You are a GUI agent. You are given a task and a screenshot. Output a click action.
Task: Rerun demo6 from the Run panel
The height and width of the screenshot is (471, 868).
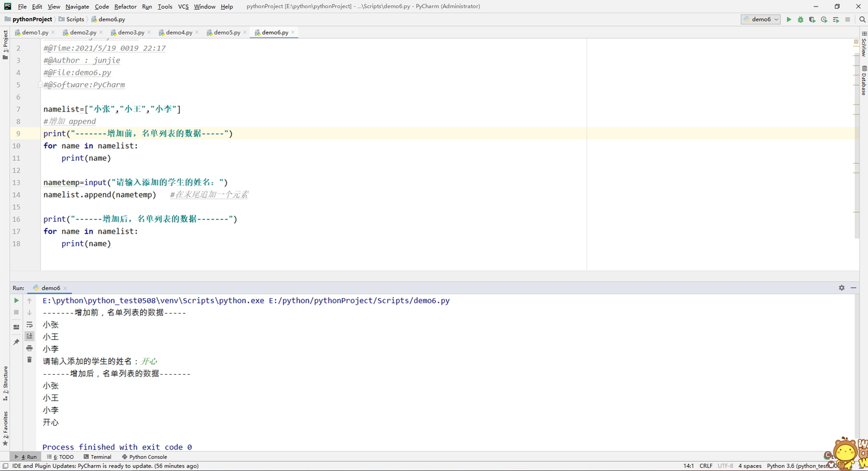pyautogui.click(x=16, y=301)
